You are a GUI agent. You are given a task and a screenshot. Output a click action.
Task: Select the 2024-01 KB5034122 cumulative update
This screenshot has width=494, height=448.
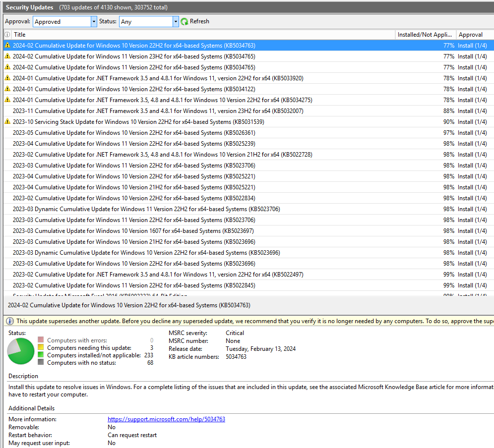(x=248, y=89)
